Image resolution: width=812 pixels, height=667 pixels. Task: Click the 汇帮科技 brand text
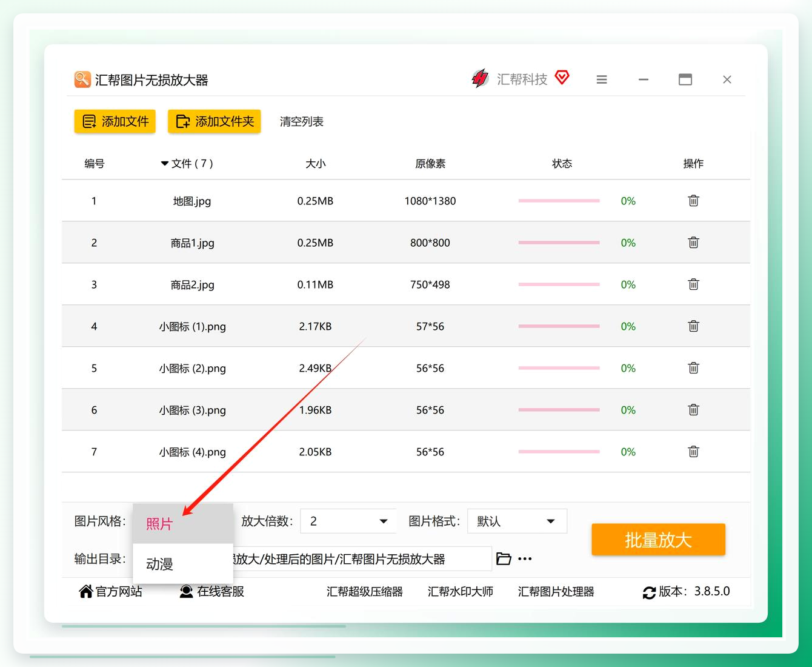(x=522, y=79)
